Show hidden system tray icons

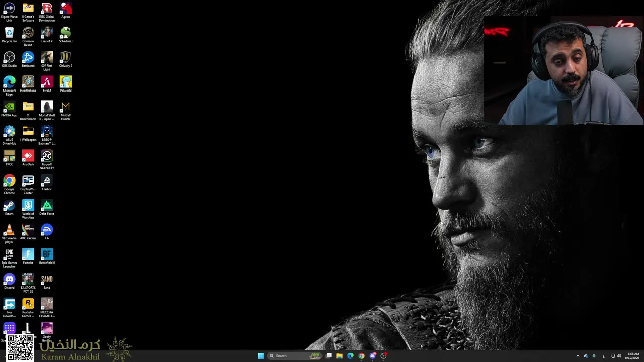coord(578,356)
